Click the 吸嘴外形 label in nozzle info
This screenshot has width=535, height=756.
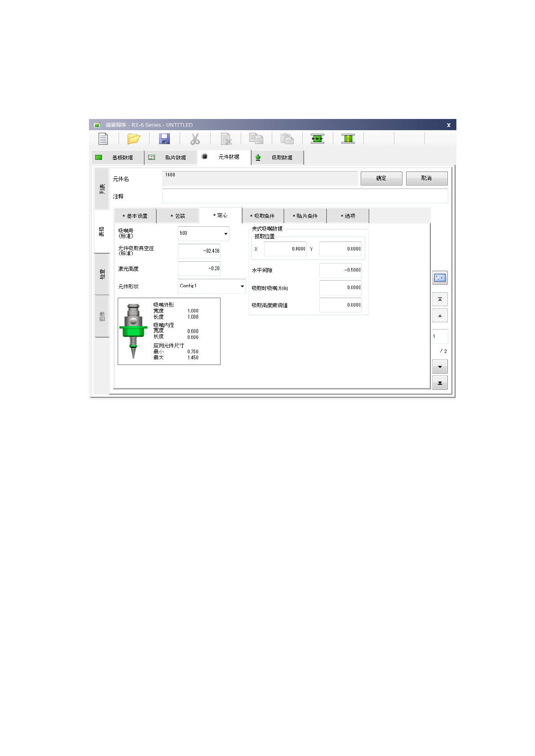[164, 305]
